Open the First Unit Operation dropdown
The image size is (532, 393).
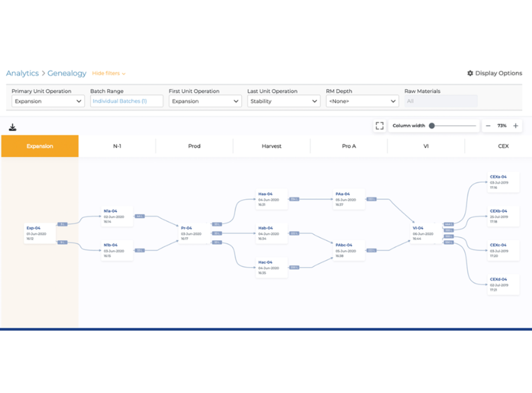click(205, 101)
